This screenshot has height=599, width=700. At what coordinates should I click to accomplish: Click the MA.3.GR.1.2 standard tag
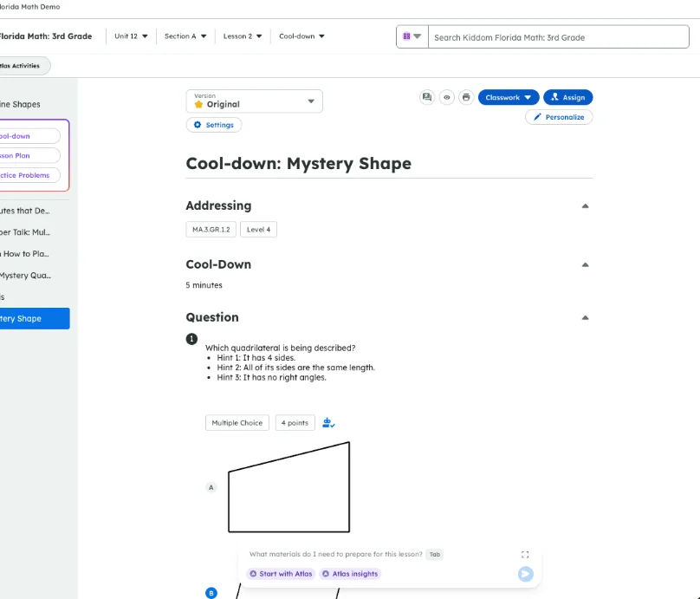pyautogui.click(x=211, y=230)
